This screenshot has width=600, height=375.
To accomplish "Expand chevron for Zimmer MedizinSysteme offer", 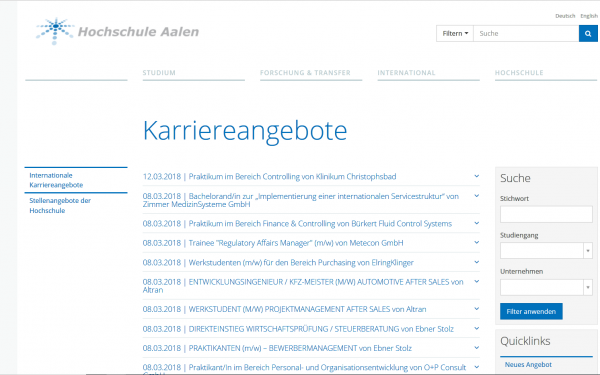I will (476, 196).
